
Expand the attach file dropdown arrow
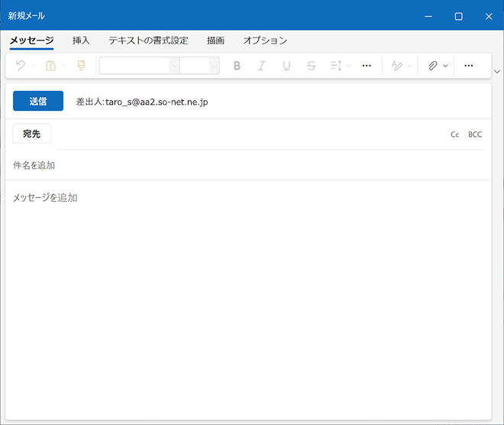pos(445,66)
